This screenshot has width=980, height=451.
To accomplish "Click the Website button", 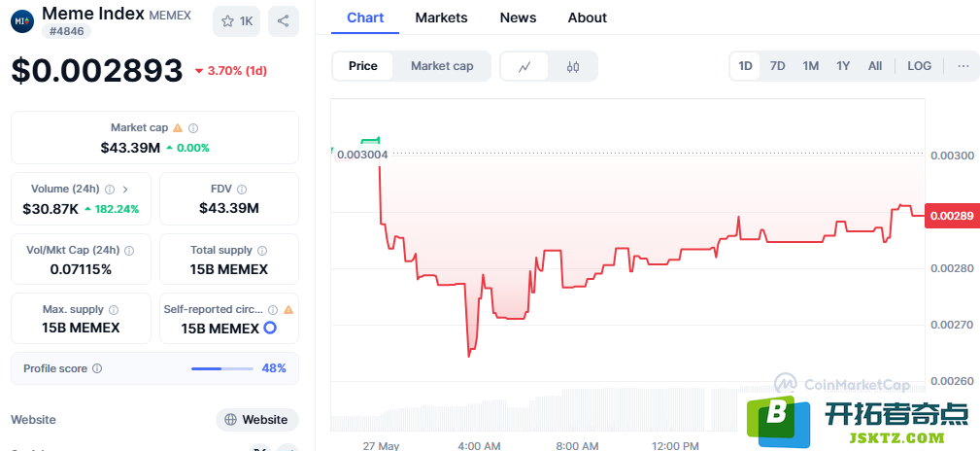I will 257,420.
